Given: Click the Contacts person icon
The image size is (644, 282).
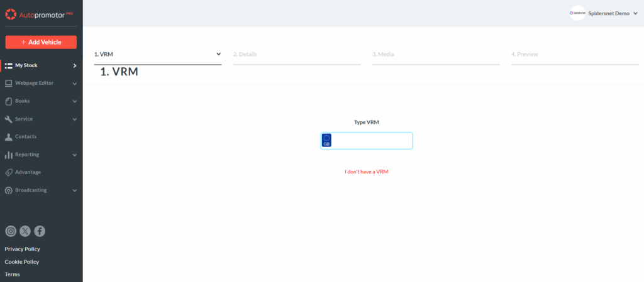Looking at the screenshot, I should click(x=9, y=136).
